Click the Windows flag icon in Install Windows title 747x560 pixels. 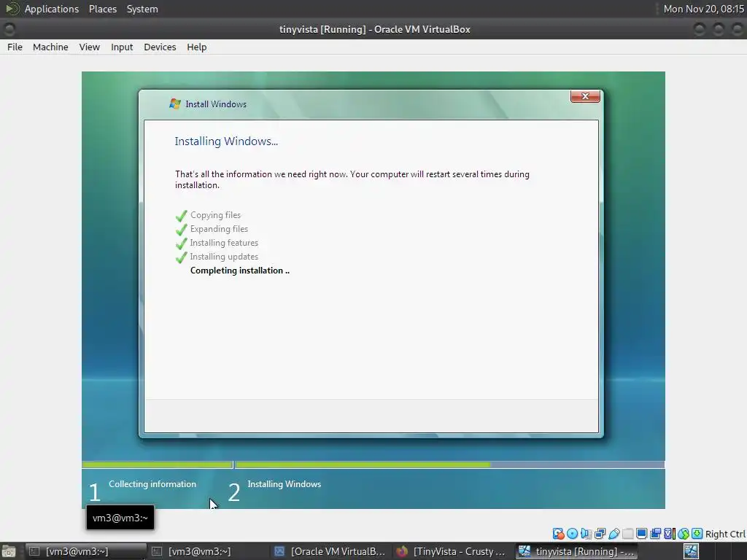(175, 104)
